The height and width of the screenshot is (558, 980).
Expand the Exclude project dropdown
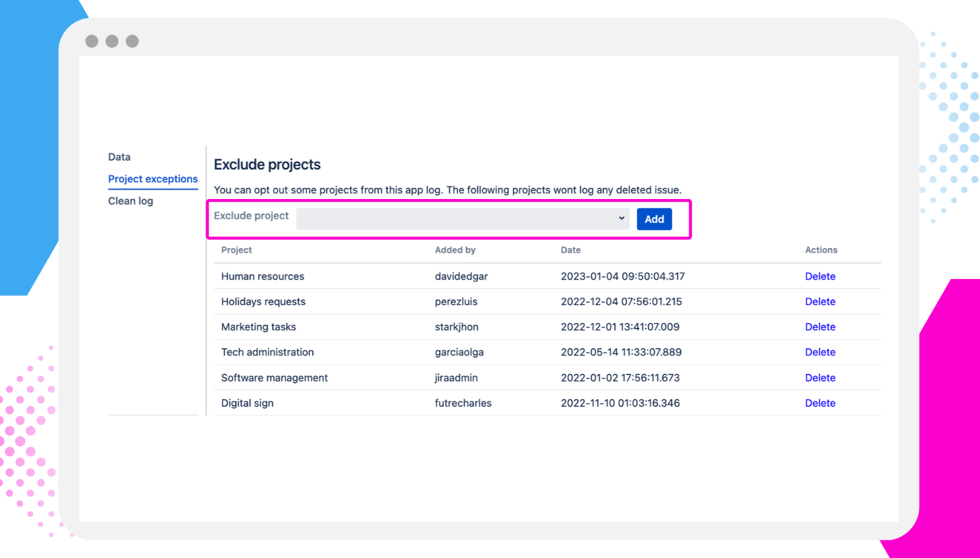coord(462,219)
